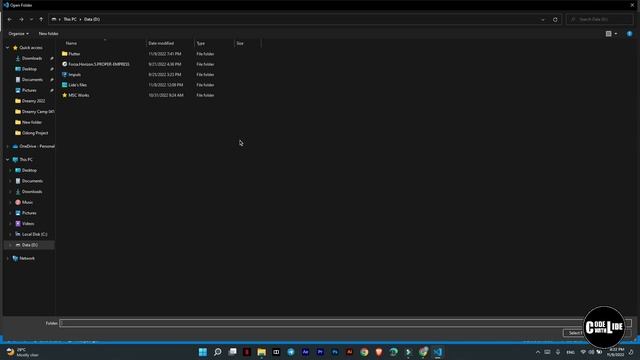
Task: Open After Effects from the taskbar
Action: pyautogui.click(x=305, y=352)
